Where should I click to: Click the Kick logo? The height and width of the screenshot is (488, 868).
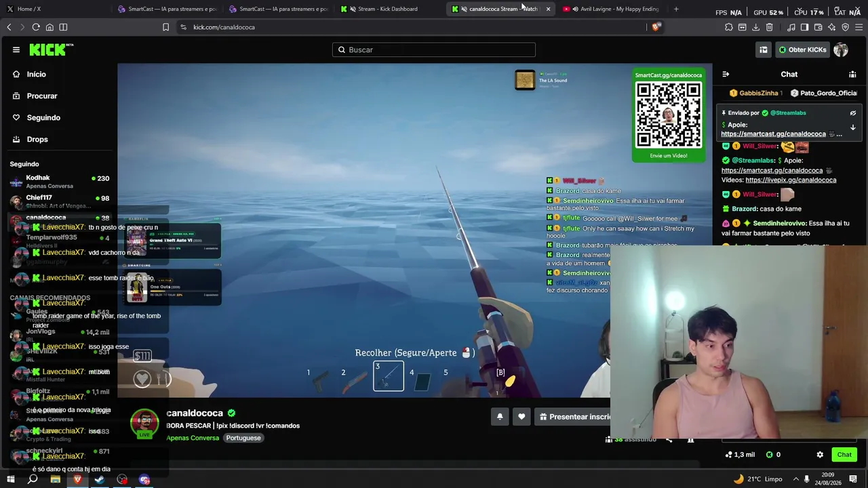(51, 49)
